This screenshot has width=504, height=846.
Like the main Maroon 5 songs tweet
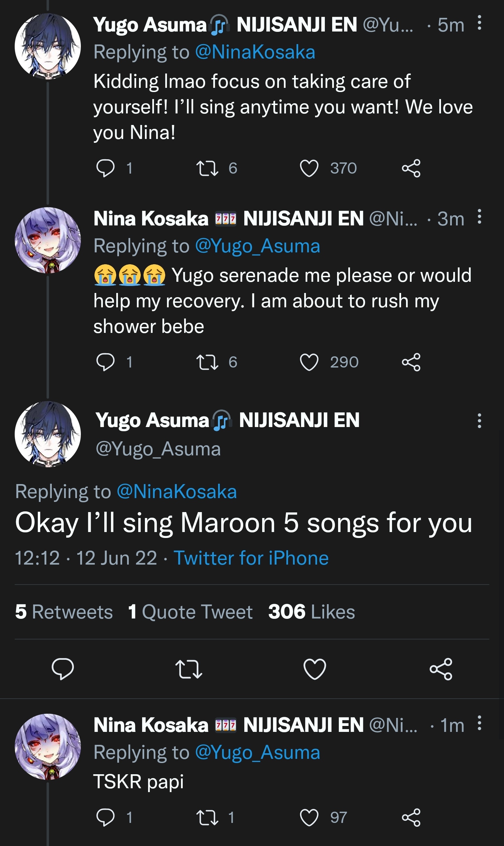pos(315,669)
